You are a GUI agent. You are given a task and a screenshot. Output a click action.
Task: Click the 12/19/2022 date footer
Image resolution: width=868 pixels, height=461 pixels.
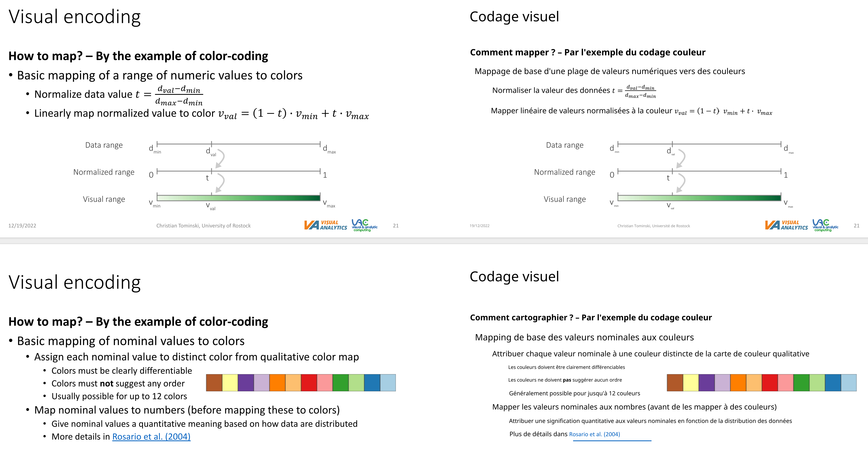click(22, 226)
